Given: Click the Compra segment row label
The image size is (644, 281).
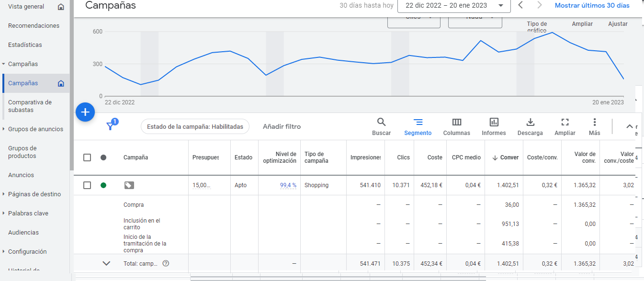Looking at the screenshot, I should [134, 205].
